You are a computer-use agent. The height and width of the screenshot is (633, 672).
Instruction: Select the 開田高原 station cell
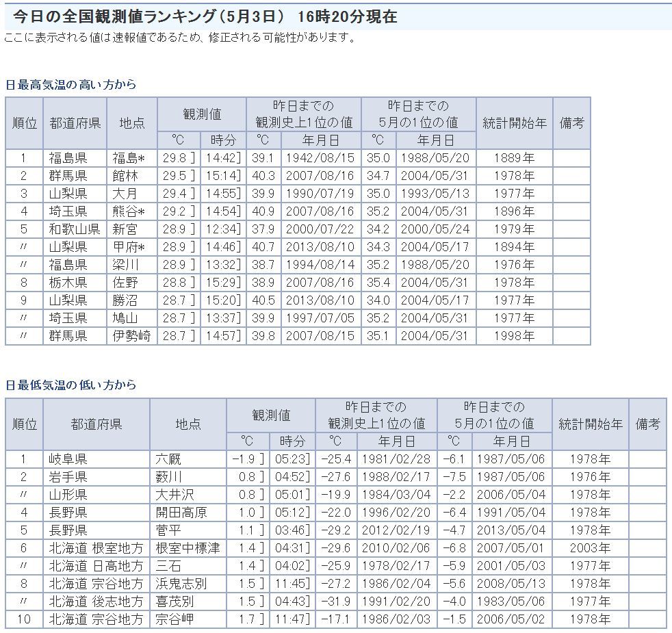(181, 513)
